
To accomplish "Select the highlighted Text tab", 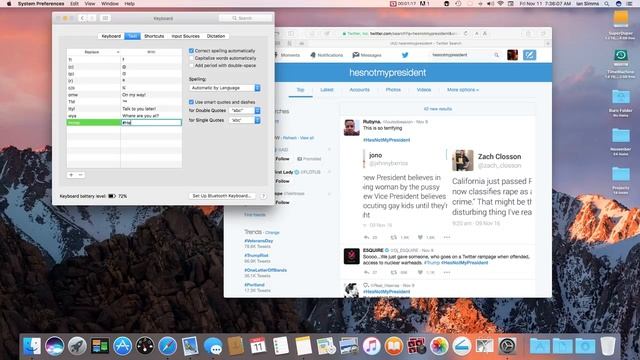I will click(x=132, y=36).
